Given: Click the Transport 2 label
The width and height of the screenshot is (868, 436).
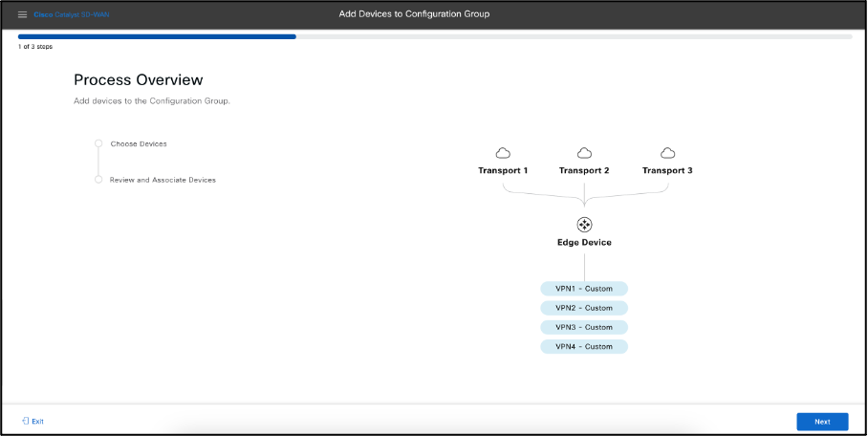Looking at the screenshot, I should coord(584,170).
